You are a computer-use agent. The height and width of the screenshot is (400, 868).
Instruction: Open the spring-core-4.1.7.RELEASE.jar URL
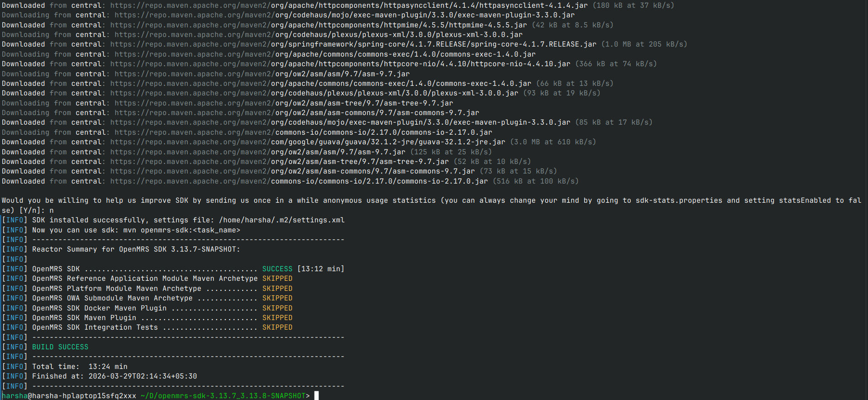click(353, 44)
